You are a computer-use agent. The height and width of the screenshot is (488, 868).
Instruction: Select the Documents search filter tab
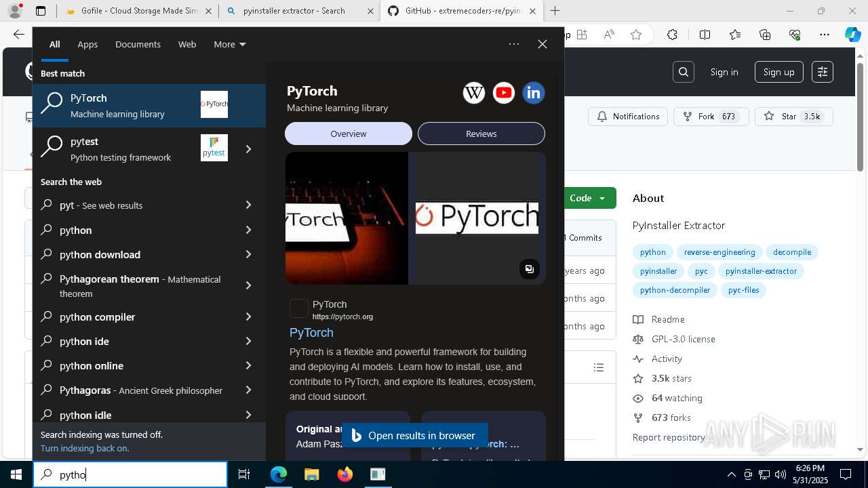tap(138, 44)
